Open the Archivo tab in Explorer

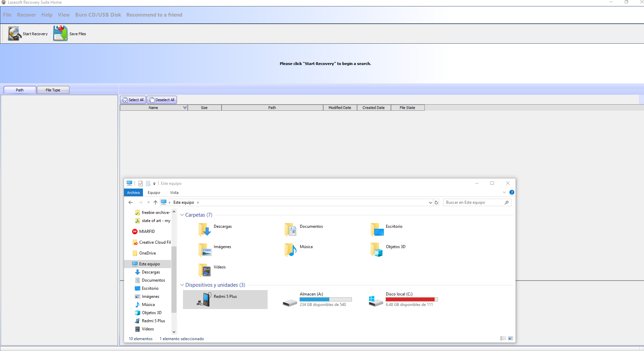[x=133, y=193]
